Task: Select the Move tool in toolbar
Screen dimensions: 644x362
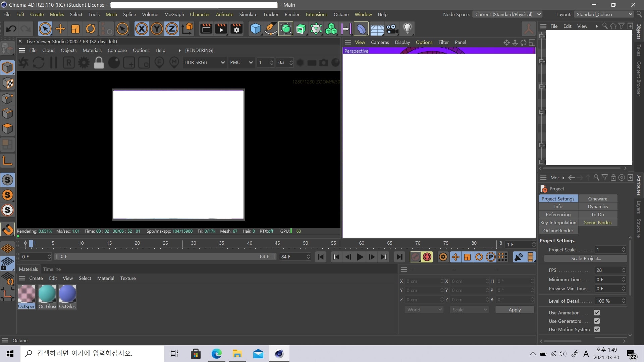Action: pyautogui.click(x=61, y=29)
